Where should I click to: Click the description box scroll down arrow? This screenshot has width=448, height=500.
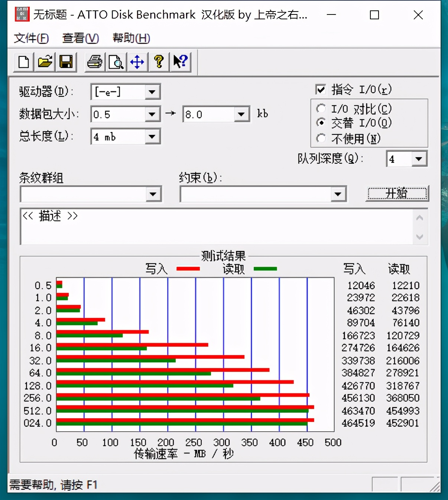coord(420,237)
